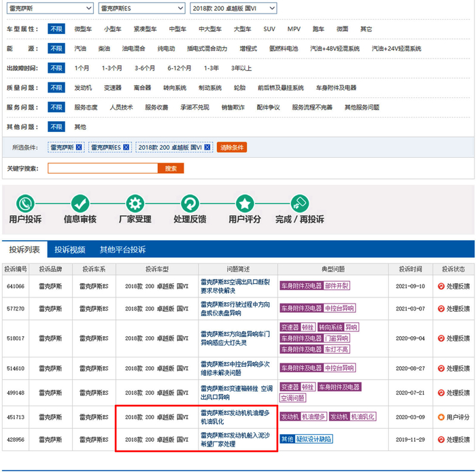
Task: Click the 完成/再投诉 pencil icon
Action: click(x=299, y=203)
